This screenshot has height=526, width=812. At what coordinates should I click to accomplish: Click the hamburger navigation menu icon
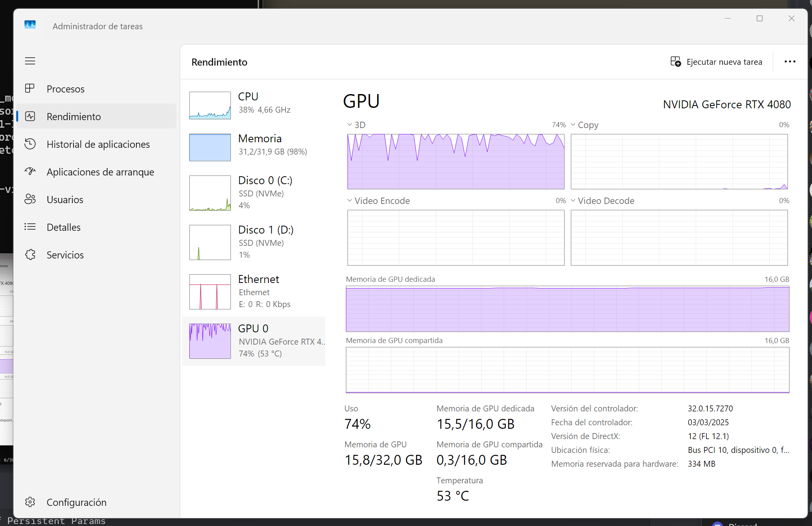[x=30, y=61]
